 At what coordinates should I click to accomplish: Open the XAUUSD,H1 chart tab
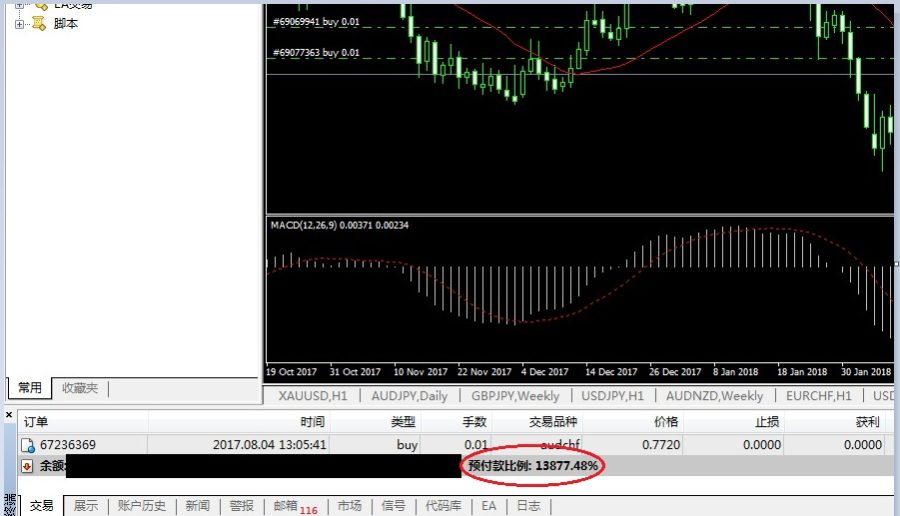313,395
